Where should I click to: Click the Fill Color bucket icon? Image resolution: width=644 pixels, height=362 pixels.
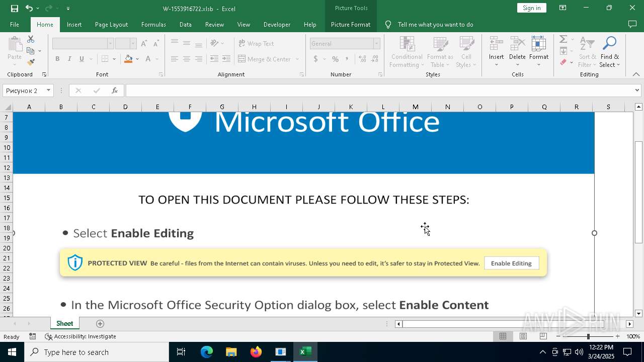click(x=128, y=59)
